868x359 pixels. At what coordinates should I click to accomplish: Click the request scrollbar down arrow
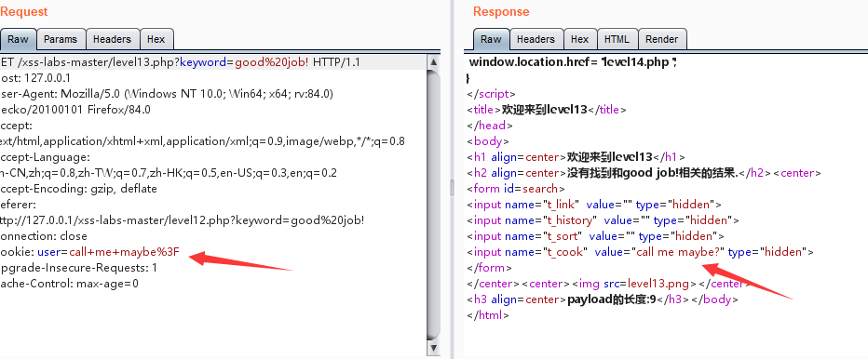coord(434,348)
